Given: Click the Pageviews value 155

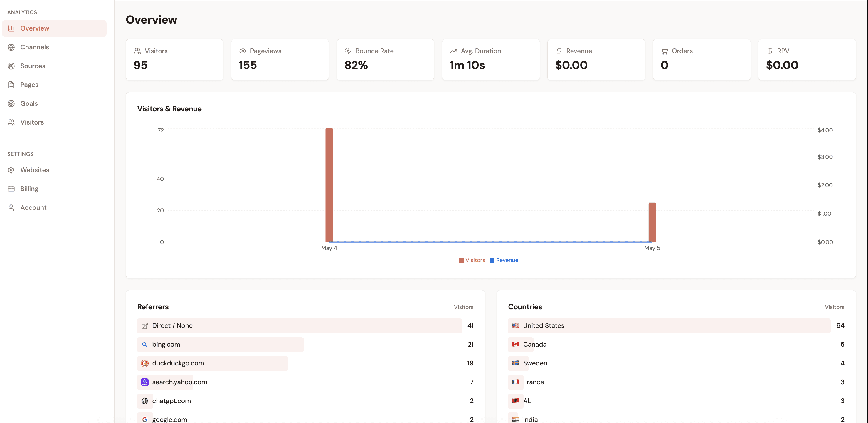Looking at the screenshot, I should (248, 65).
